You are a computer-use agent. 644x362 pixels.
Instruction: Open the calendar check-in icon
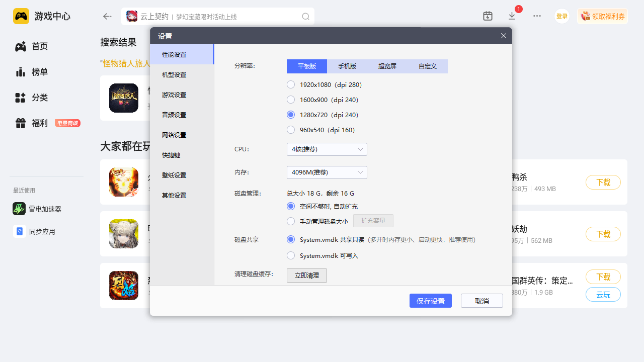[x=488, y=16]
